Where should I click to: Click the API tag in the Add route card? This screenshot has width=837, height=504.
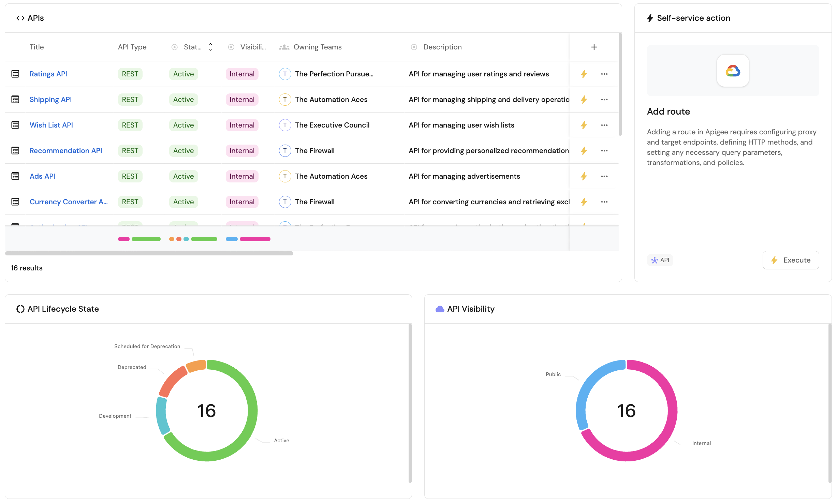[660, 260]
